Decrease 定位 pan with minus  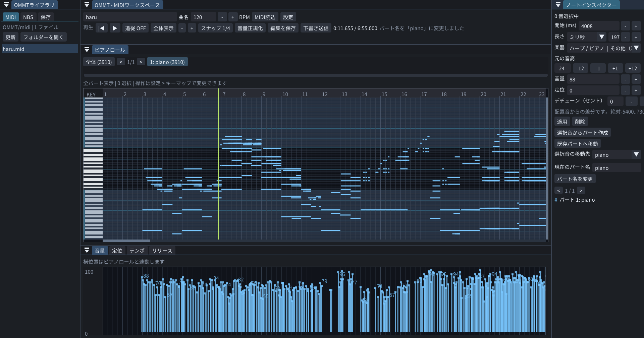[625, 90]
